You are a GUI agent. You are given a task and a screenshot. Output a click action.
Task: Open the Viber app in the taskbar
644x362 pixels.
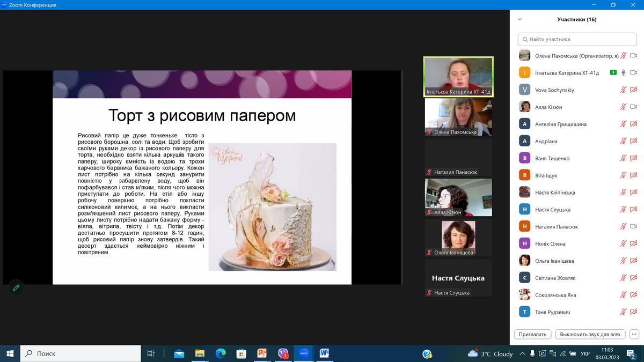(x=283, y=353)
